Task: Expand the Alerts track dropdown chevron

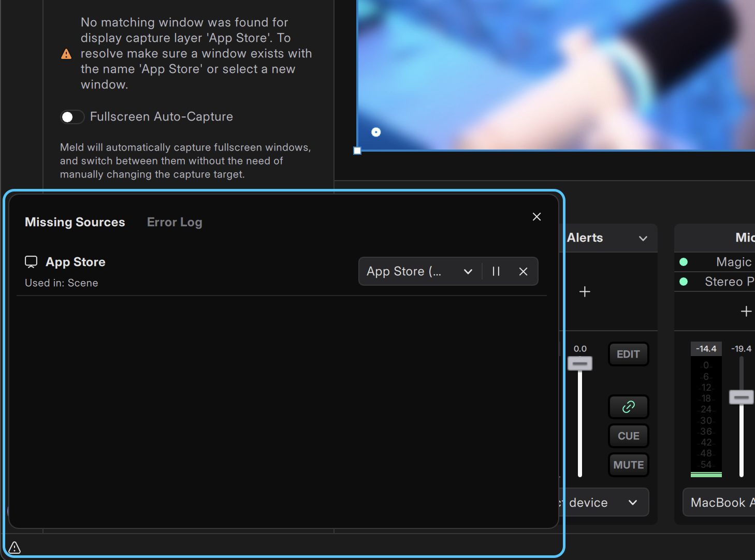Action: [643, 238]
